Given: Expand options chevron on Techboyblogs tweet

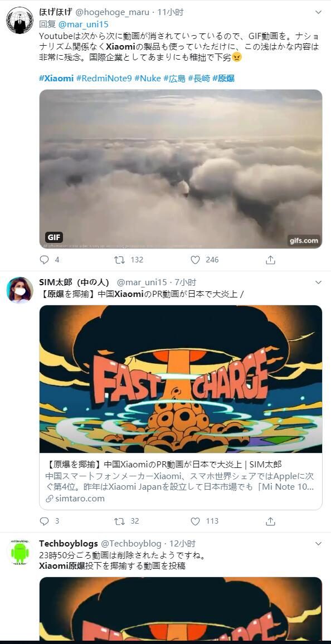Looking at the screenshot, I should tap(318, 543).
